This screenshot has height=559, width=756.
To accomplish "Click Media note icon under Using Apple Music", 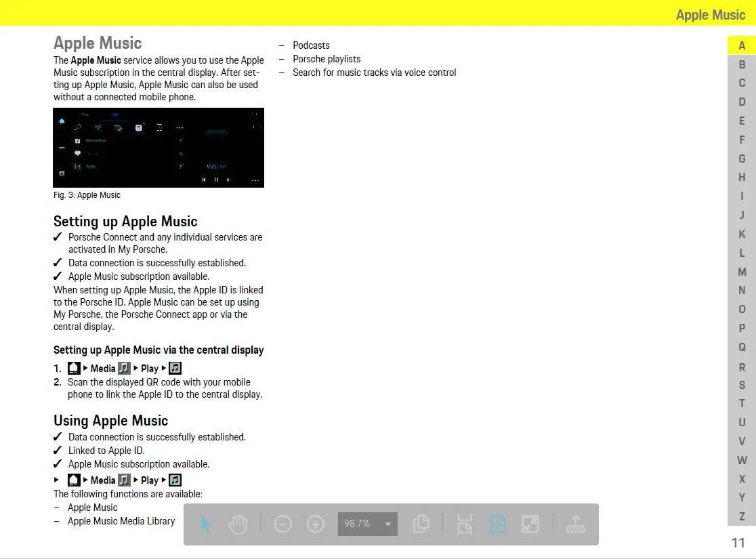I will point(124,480).
